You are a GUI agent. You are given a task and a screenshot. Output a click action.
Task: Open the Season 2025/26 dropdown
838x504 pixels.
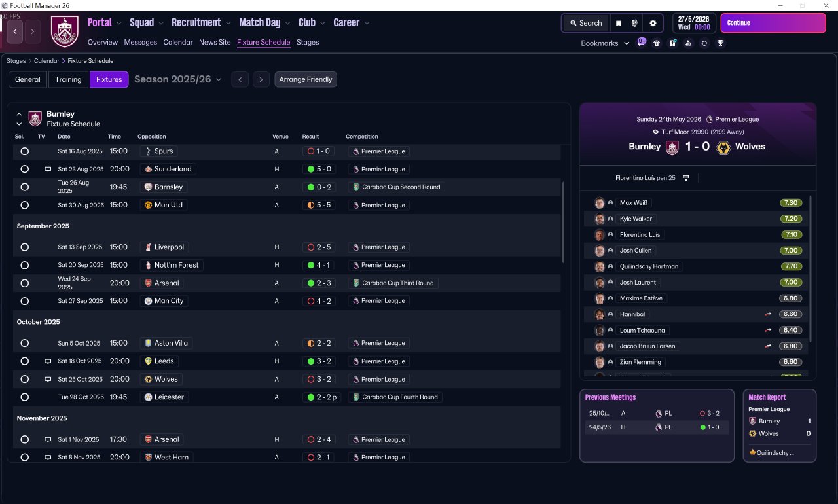[177, 79]
